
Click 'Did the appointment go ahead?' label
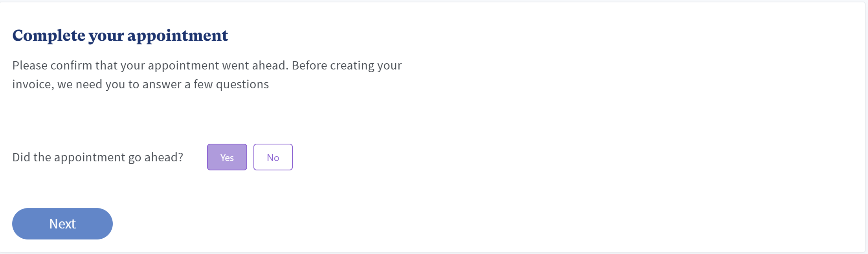pyautogui.click(x=97, y=157)
